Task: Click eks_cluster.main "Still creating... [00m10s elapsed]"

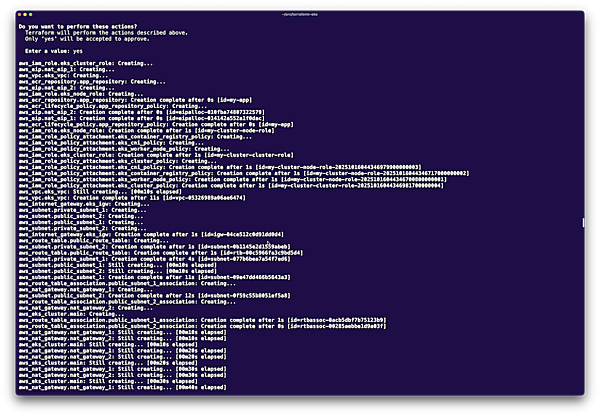Action: 108,345
